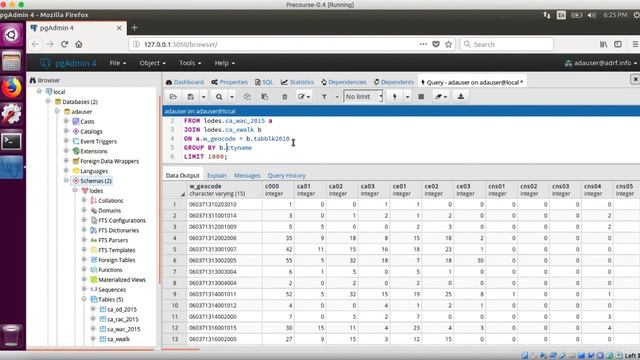Collapse the Tables (5) tree node
640x360 pixels.
pyautogui.click(x=84, y=299)
